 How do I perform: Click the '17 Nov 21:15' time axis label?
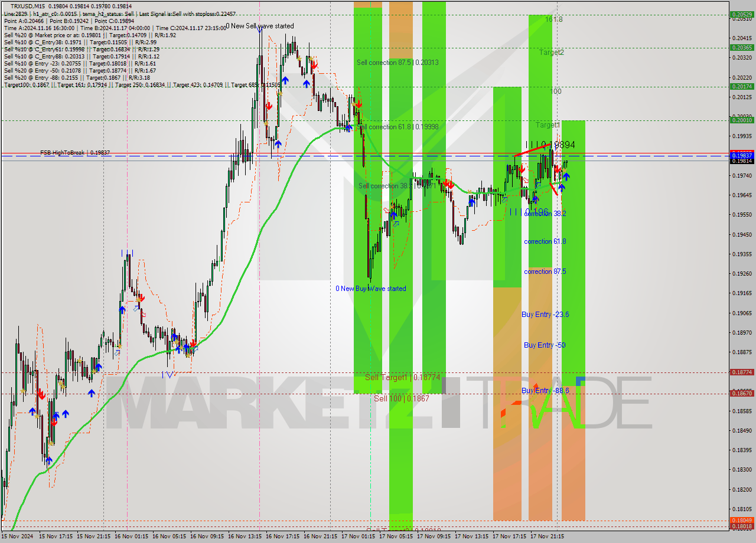(x=547, y=537)
